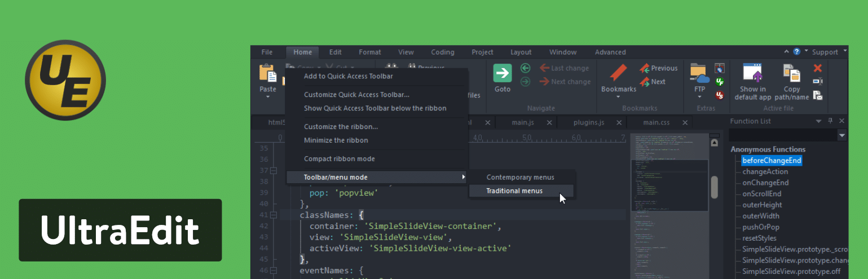
Task: Select changeAction in the Function List
Action: [x=765, y=172]
